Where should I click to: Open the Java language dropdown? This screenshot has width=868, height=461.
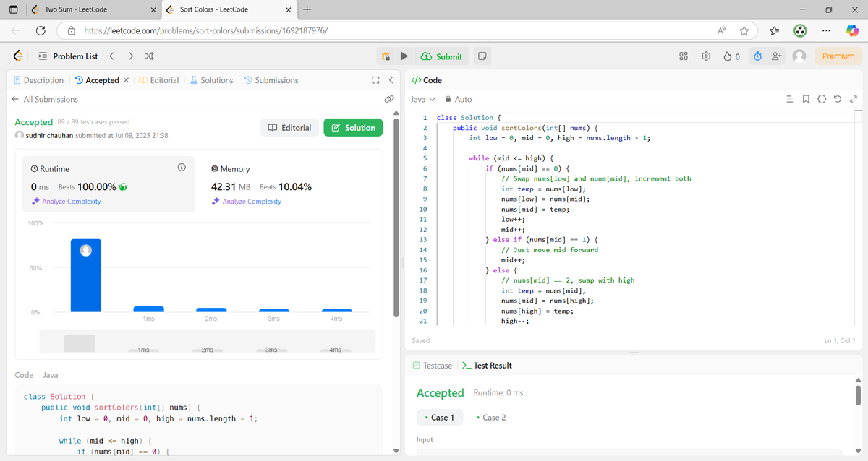click(x=423, y=99)
